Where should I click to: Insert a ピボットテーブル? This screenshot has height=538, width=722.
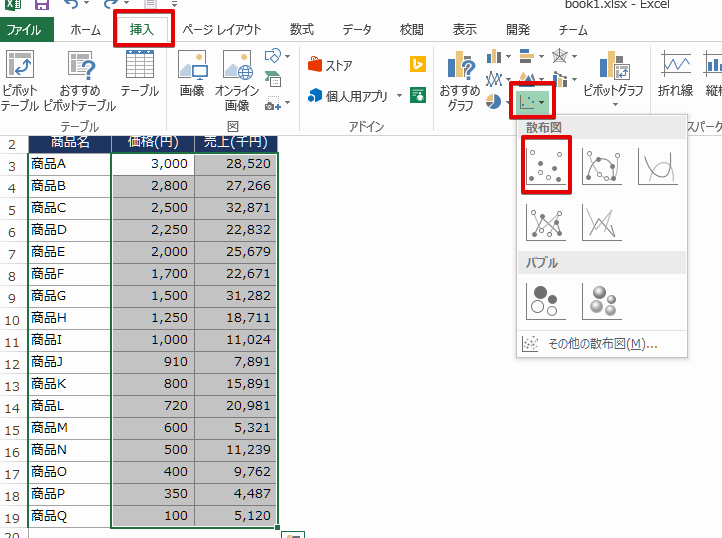coord(19,81)
